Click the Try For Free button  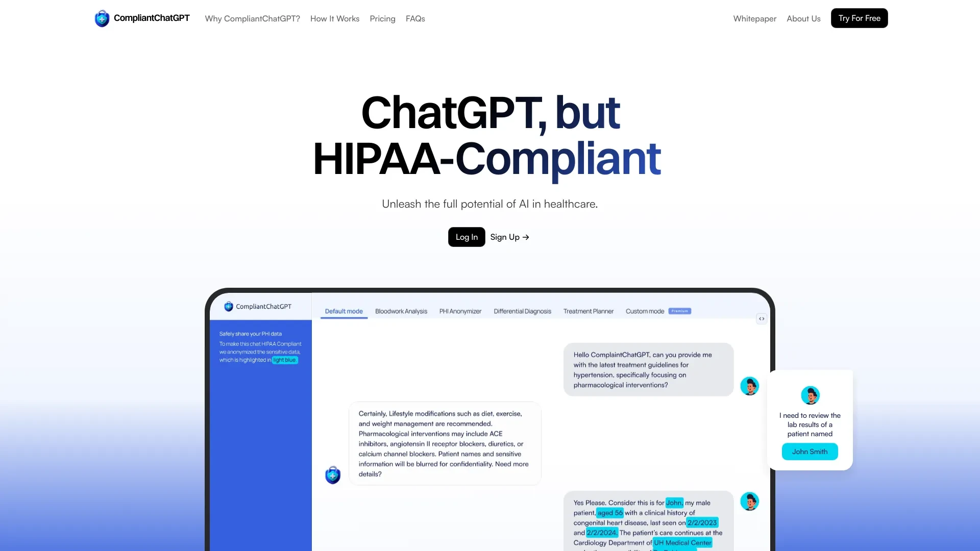tap(860, 18)
